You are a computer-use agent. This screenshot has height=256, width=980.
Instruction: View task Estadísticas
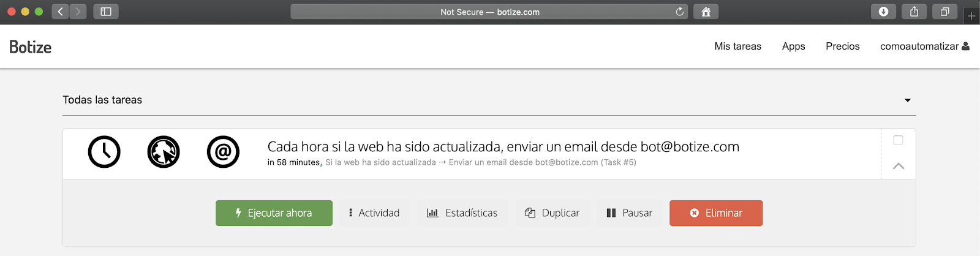[x=462, y=213]
